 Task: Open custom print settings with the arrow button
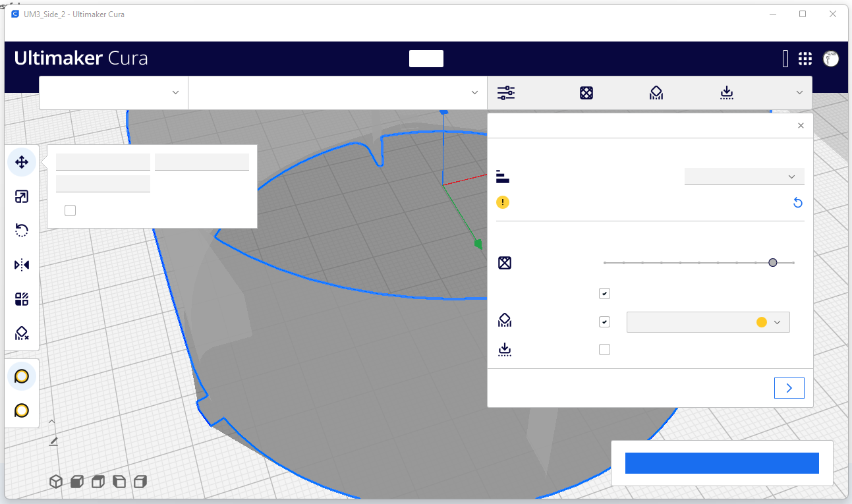coord(789,388)
